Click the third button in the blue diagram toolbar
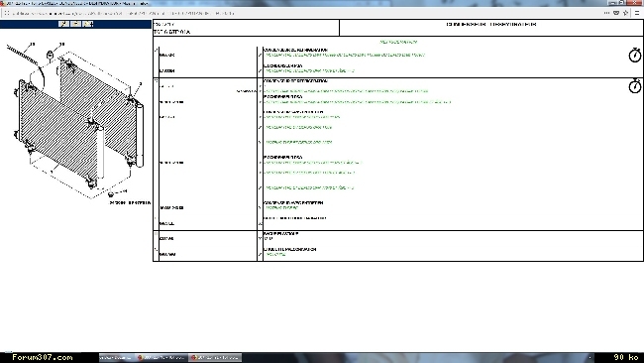This screenshot has width=644, height=363. click(x=87, y=24)
